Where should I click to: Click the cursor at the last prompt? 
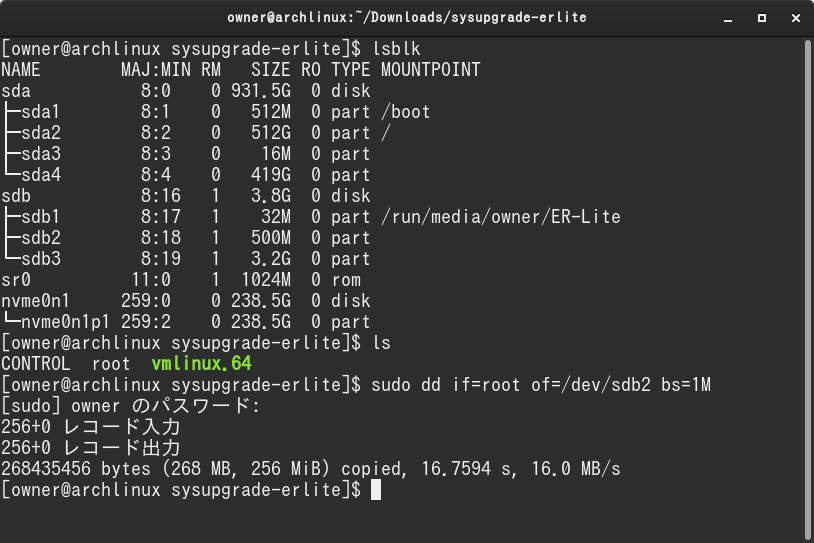[x=376, y=490]
